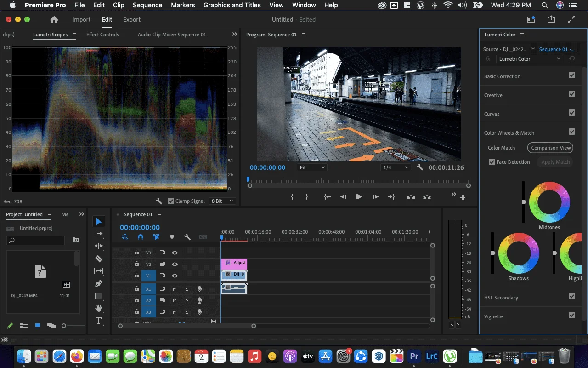The height and width of the screenshot is (368, 588).
Task: Switch to Effect Controls tab
Action: coord(102,34)
